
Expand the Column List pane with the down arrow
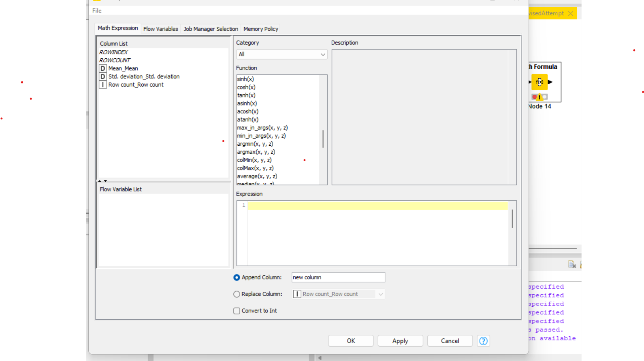pos(105,181)
